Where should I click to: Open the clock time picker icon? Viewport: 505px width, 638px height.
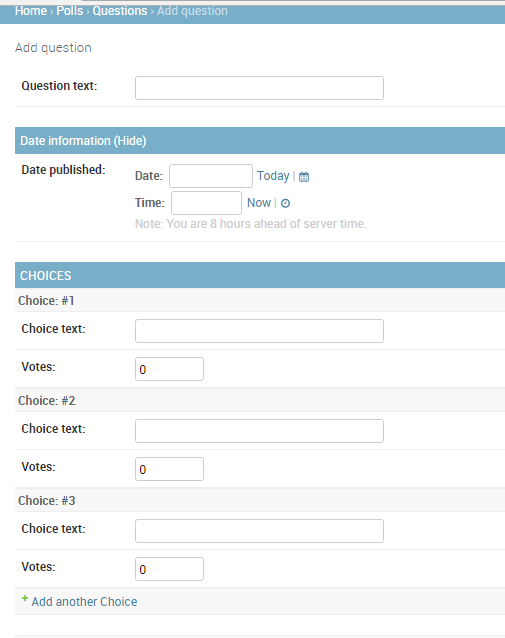[x=285, y=203]
